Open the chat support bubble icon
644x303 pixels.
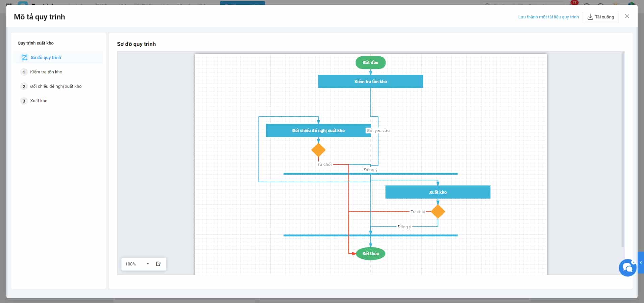(x=627, y=267)
